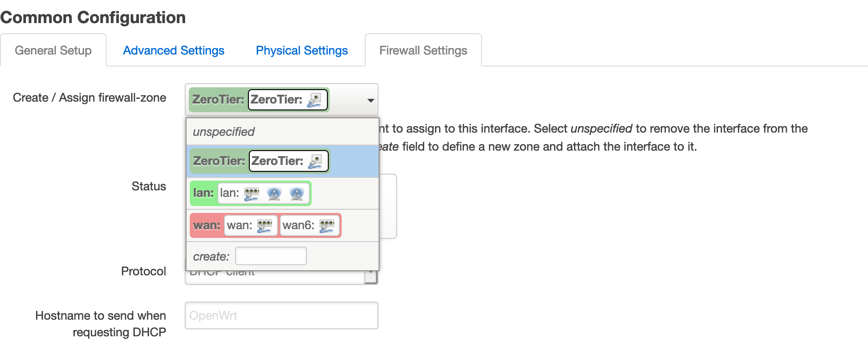Click the first wireless icon in lan zone
The height and width of the screenshot is (340, 868).
[274, 194]
